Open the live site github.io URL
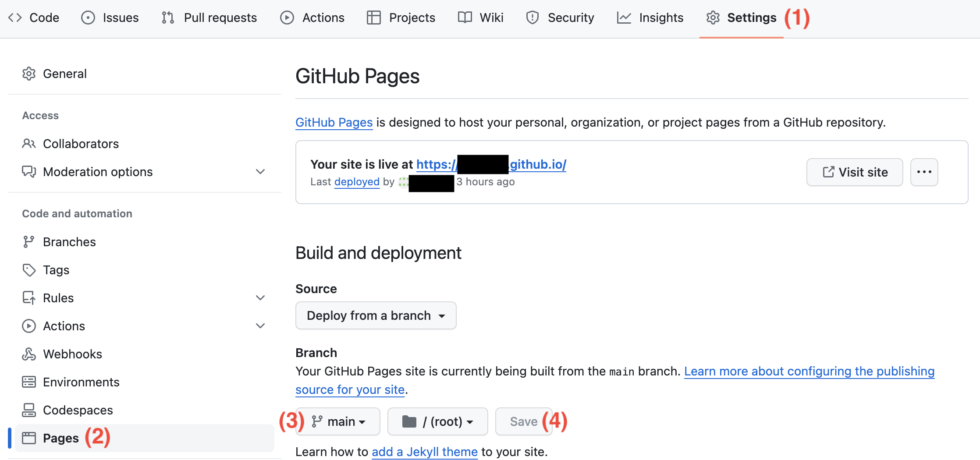Viewport: 980px width, 460px height. 491,164
